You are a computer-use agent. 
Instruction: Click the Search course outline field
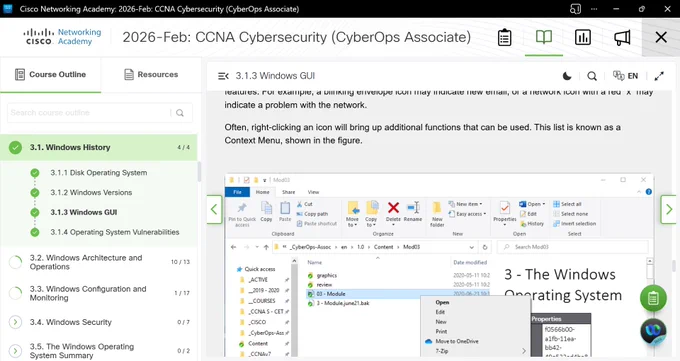point(89,113)
